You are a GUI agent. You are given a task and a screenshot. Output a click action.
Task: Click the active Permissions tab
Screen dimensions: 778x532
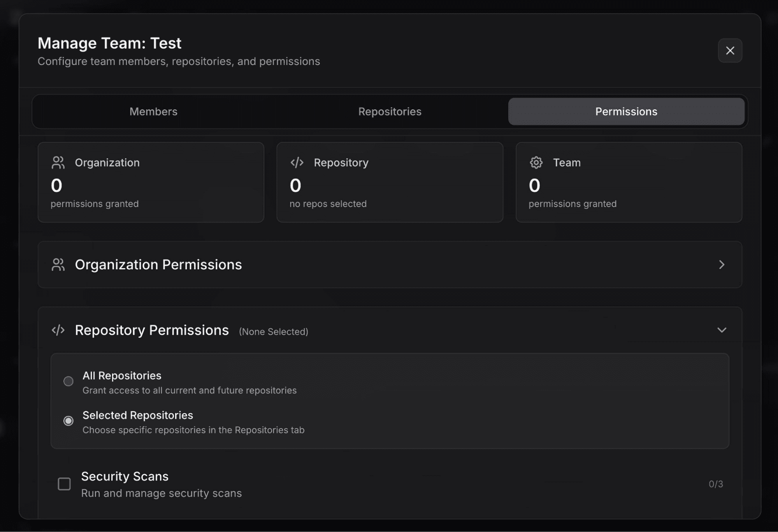(626, 112)
